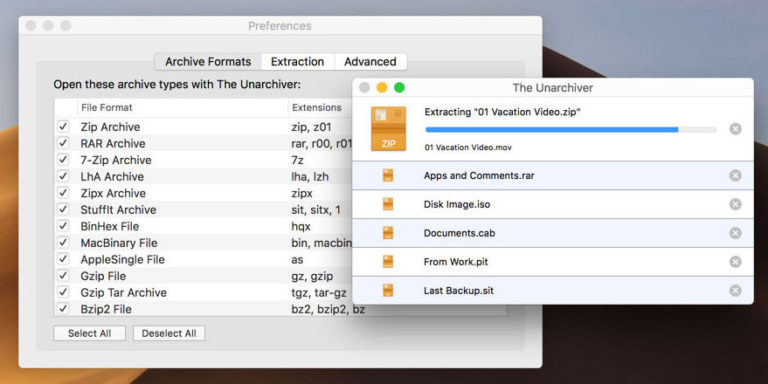
Task: Open the Advanced tab
Action: click(x=370, y=62)
